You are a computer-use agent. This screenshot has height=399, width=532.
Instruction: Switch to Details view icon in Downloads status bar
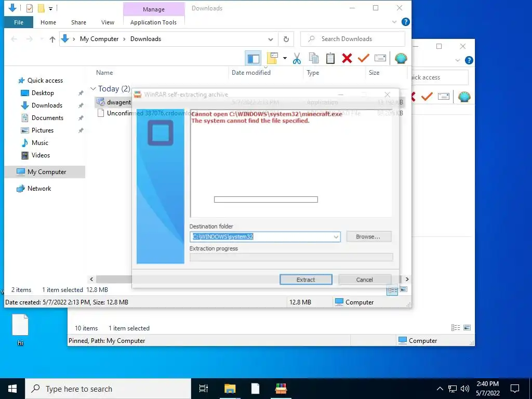(393, 290)
